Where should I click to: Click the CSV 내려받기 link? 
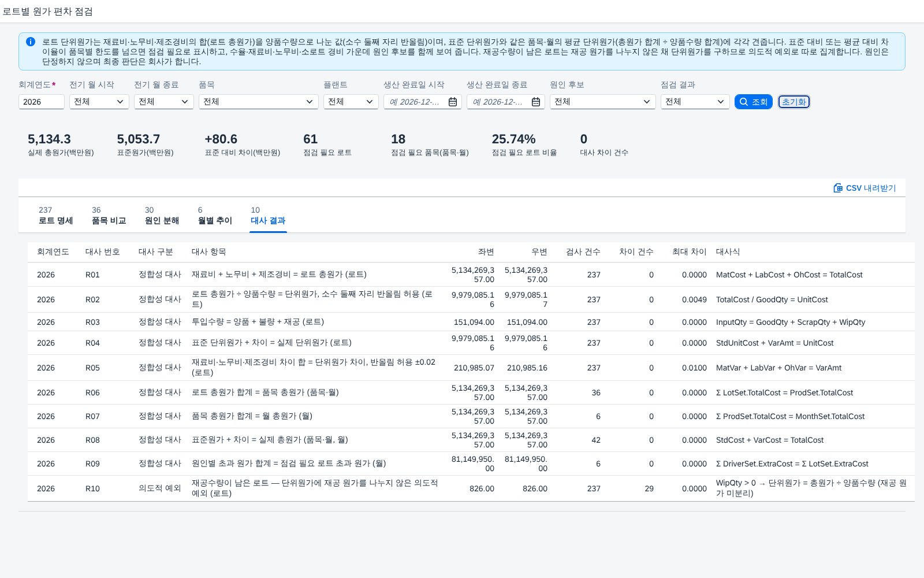pos(865,188)
